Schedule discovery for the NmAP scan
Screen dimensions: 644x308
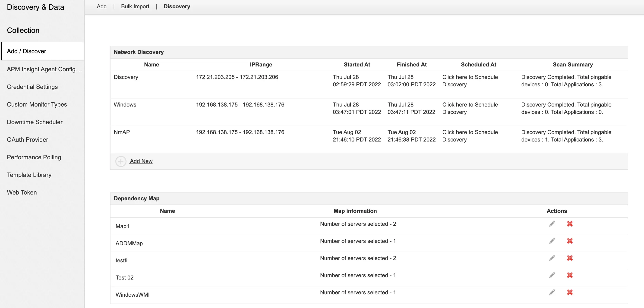(x=470, y=136)
